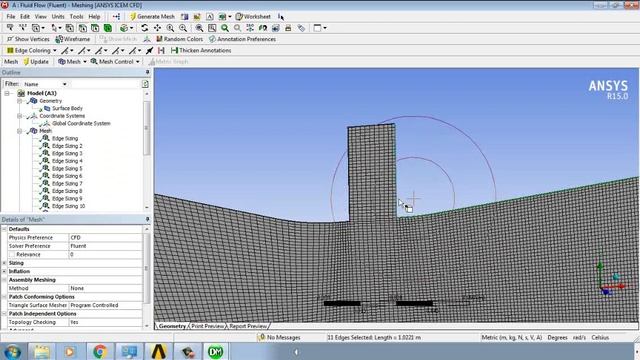Select Edge Sizing 10 in tree
Image resolution: width=640 pixels, height=360 pixels.
pyautogui.click(x=68, y=206)
